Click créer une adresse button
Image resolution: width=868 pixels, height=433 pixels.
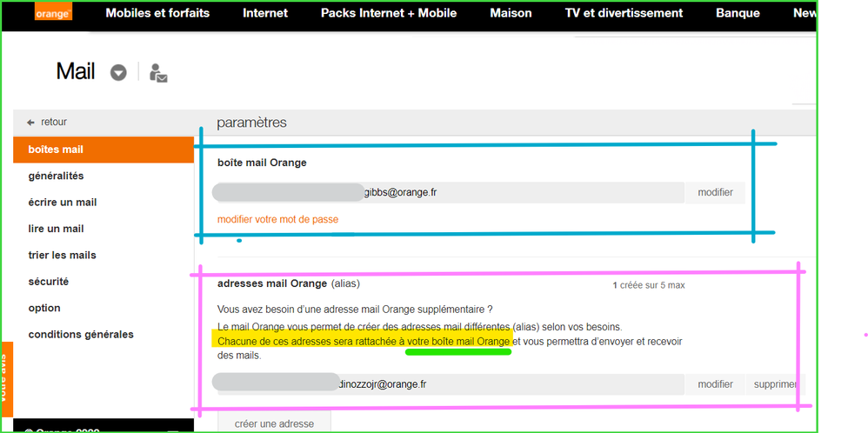[274, 423]
